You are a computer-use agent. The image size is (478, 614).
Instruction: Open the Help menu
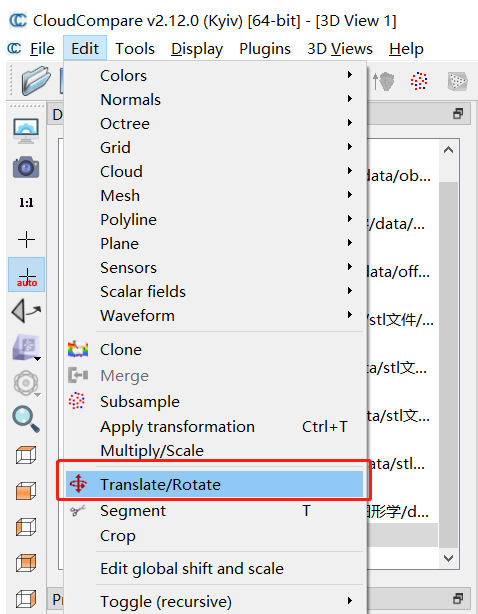coord(406,49)
